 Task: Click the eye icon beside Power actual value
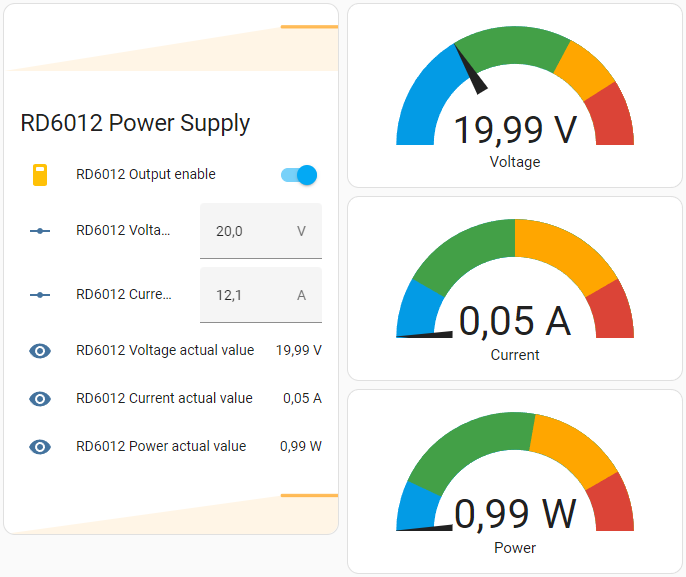tap(40, 447)
